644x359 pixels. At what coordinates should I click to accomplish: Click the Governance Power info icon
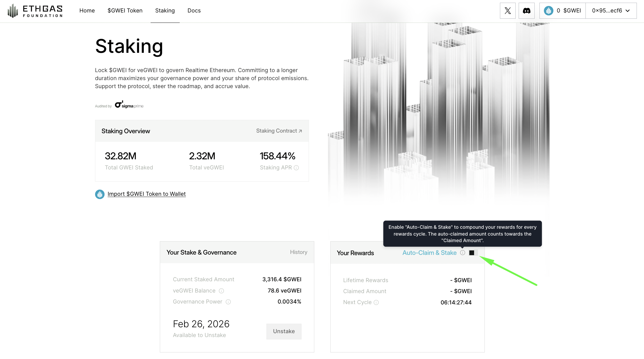pyautogui.click(x=228, y=302)
